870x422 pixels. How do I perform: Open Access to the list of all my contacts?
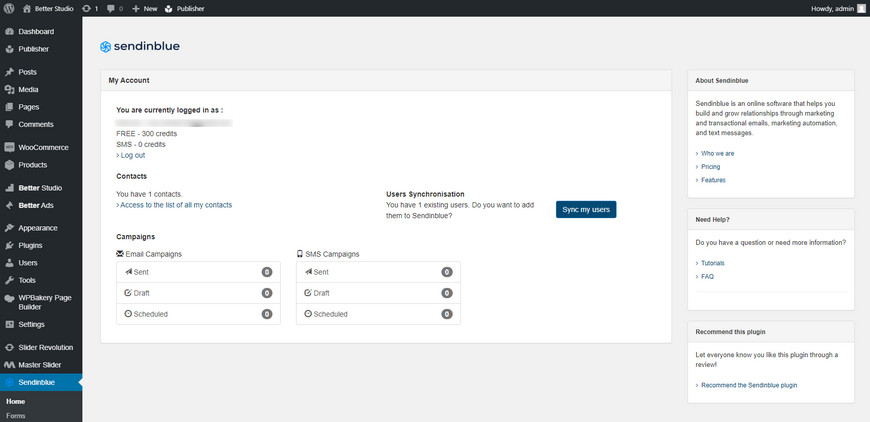174,205
